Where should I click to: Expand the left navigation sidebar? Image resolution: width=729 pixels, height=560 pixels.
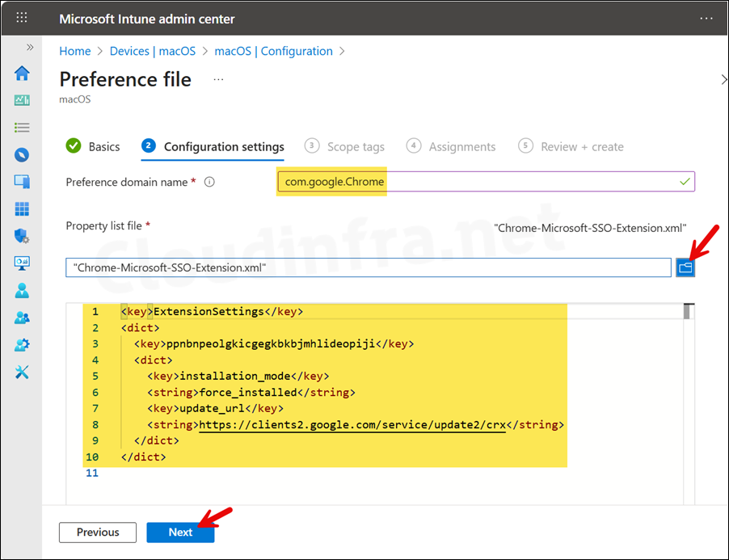click(30, 47)
